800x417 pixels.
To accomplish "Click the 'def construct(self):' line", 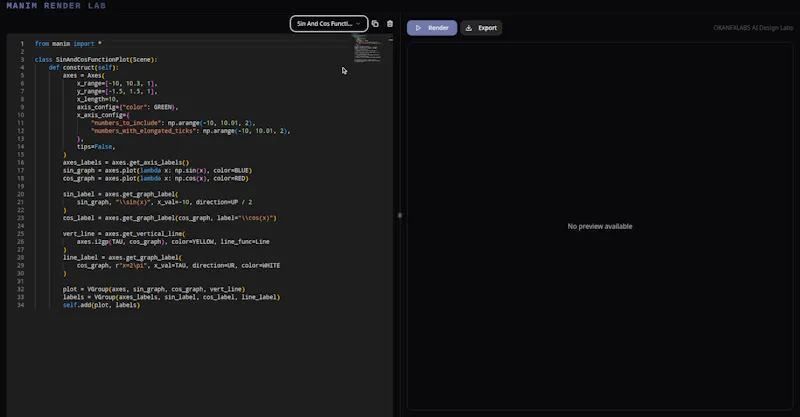I will [84, 67].
